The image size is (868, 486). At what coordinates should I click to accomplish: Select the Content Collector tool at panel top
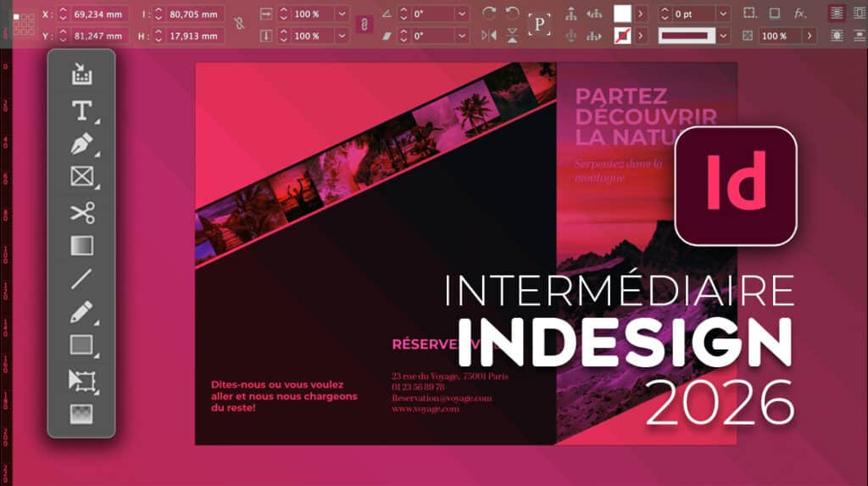click(81, 74)
